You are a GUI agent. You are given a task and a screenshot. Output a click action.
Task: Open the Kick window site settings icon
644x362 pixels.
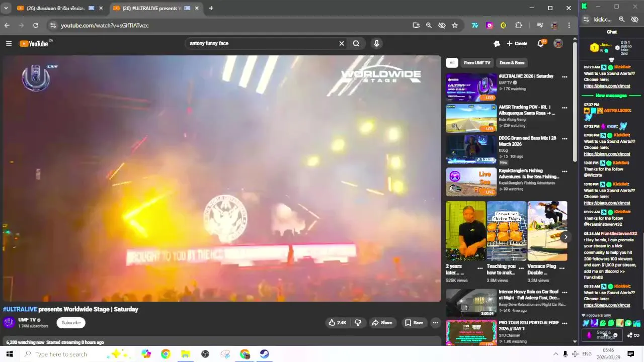click(586, 19)
